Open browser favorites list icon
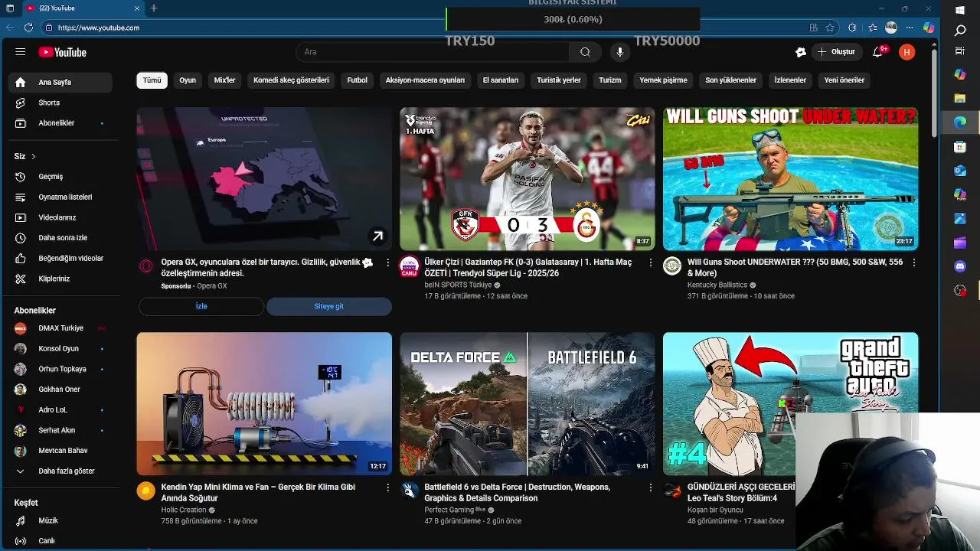 point(873,28)
